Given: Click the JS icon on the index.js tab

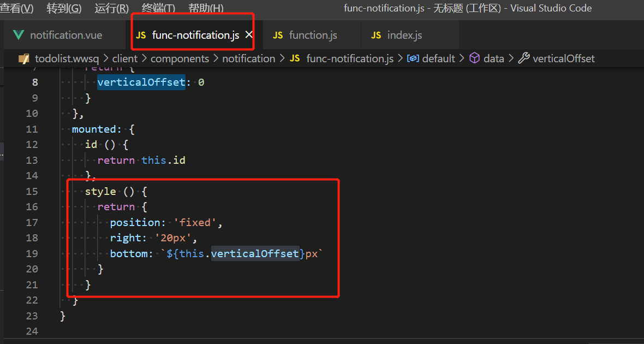Looking at the screenshot, I should pos(376,35).
